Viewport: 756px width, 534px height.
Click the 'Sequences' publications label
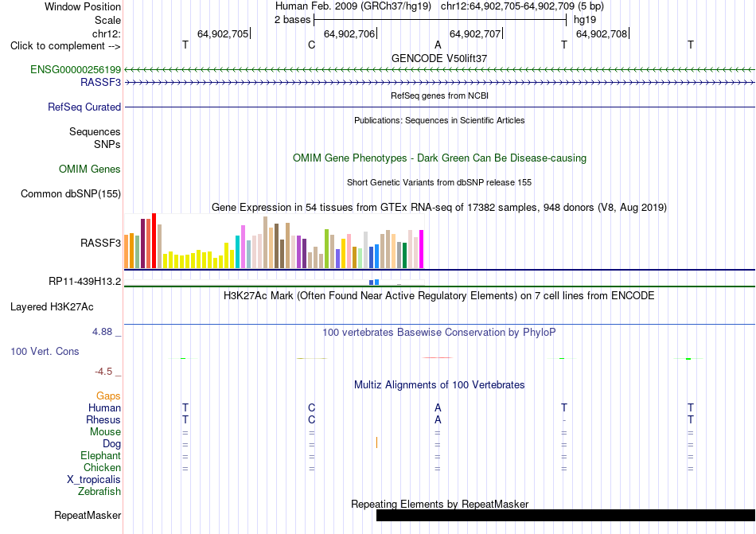click(x=95, y=131)
